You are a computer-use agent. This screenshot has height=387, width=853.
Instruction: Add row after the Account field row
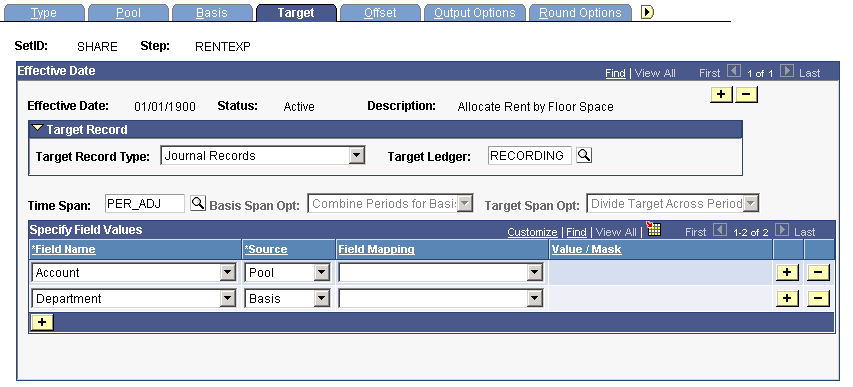click(x=787, y=272)
